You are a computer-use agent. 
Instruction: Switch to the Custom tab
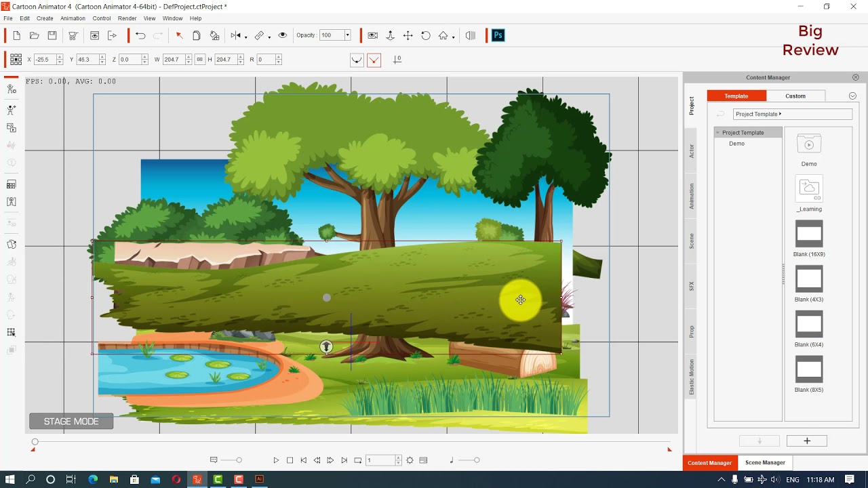(795, 96)
